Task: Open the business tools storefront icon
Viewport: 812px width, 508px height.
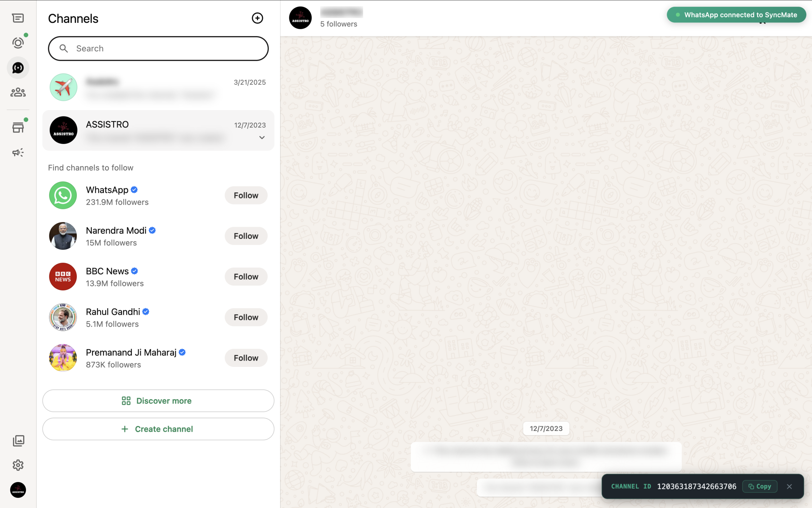Action: 18,128
